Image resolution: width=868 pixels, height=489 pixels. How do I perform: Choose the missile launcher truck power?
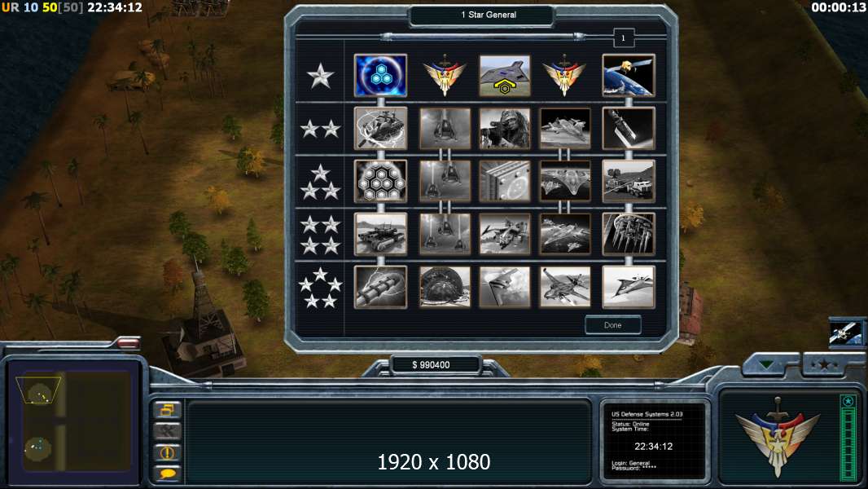pyautogui.click(x=629, y=182)
